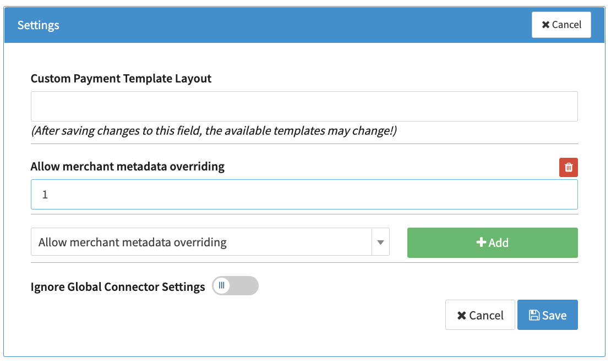Click the plus icon on the green Add button
The height and width of the screenshot is (364, 611).
[x=481, y=242]
